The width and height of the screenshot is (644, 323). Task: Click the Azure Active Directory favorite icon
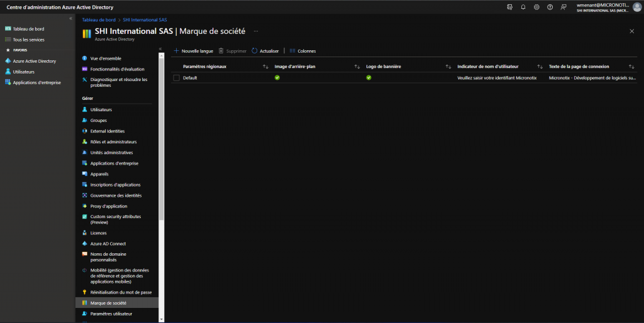8,61
